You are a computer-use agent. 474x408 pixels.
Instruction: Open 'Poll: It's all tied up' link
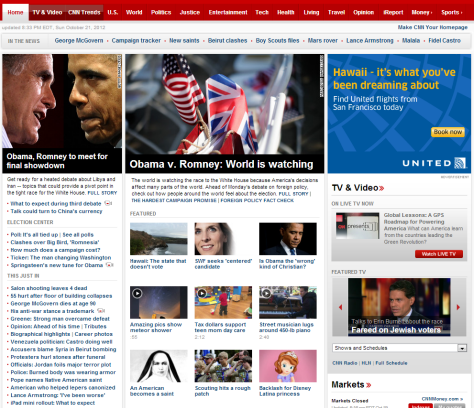coord(34,235)
